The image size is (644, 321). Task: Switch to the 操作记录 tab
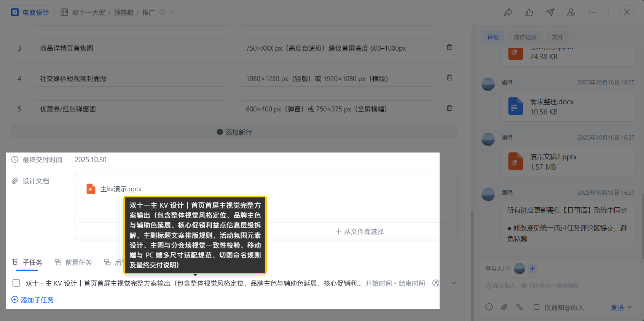click(525, 37)
